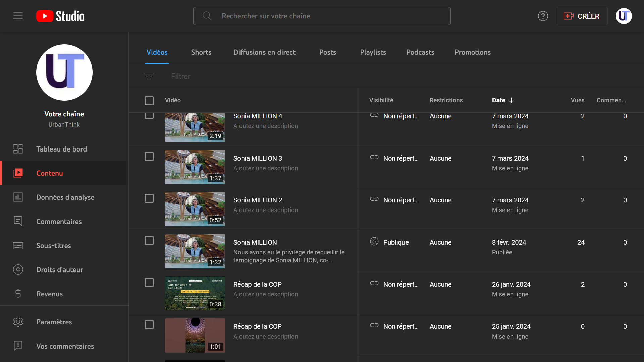Open visibility options for Sonia MILLION 4
The image size is (644, 362).
tap(401, 116)
